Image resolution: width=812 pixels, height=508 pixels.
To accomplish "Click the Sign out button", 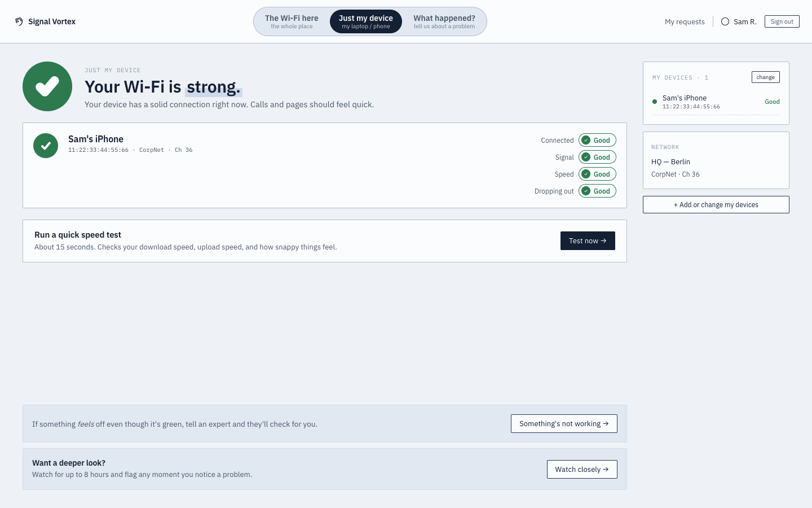I will click(782, 21).
